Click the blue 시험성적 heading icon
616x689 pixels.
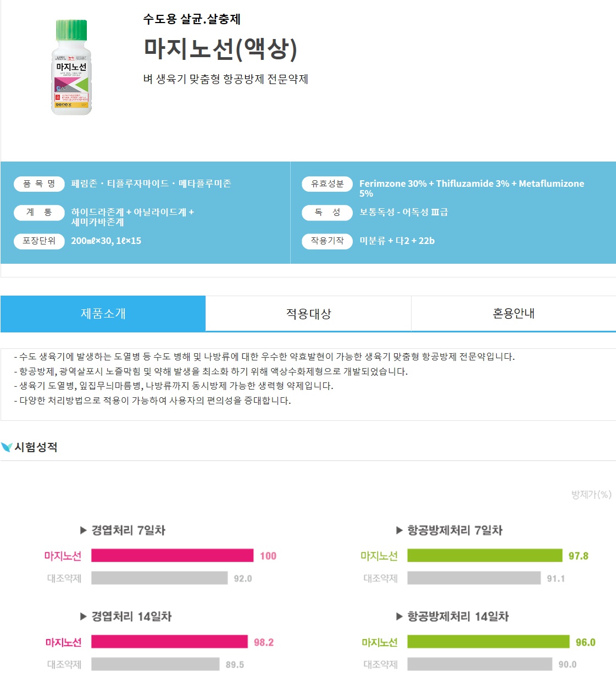coord(7,447)
